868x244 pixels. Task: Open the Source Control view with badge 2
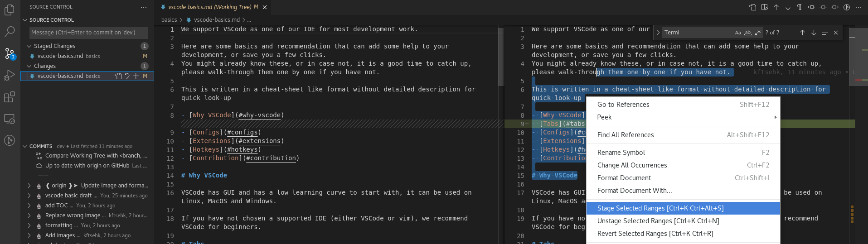[10, 53]
